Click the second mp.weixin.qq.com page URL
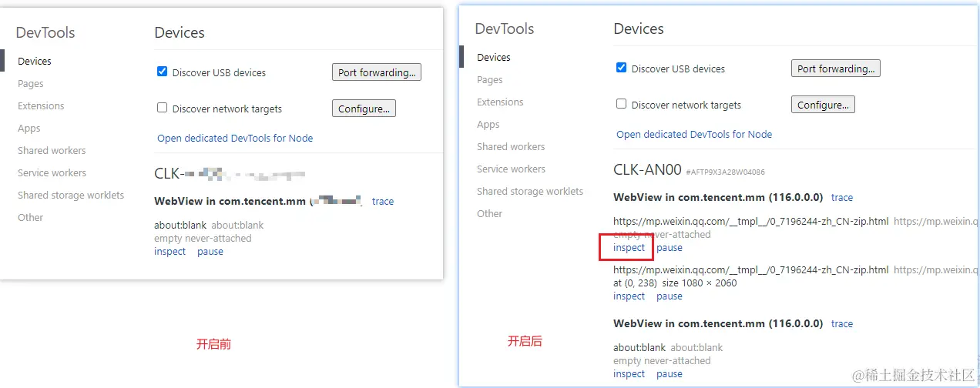This screenshot has height=388, width=980. point(750,269)
